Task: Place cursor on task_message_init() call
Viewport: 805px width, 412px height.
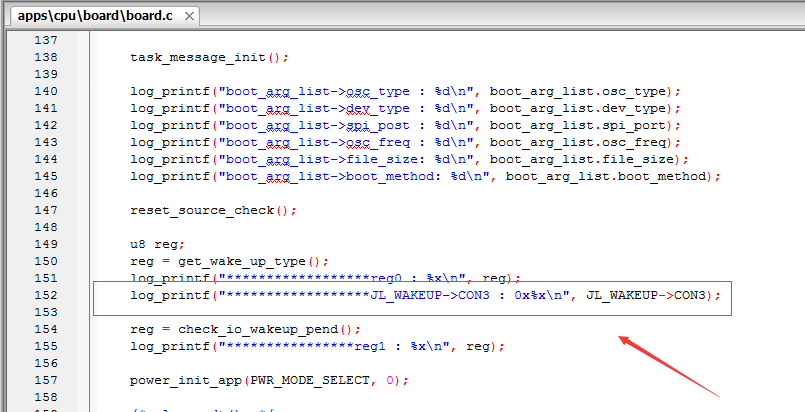Action: [x=209, y=57]
